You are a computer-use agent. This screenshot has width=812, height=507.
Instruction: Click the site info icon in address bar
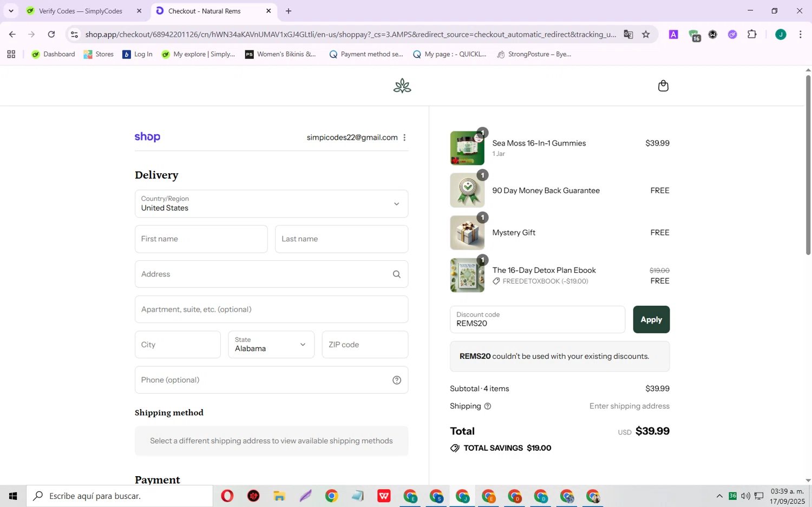point(75,35)
